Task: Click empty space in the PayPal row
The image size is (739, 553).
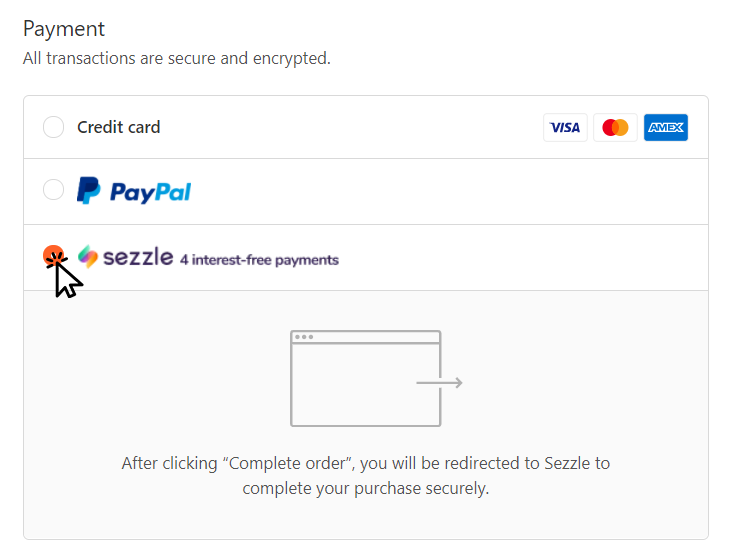Action: (x=450, y=191)
